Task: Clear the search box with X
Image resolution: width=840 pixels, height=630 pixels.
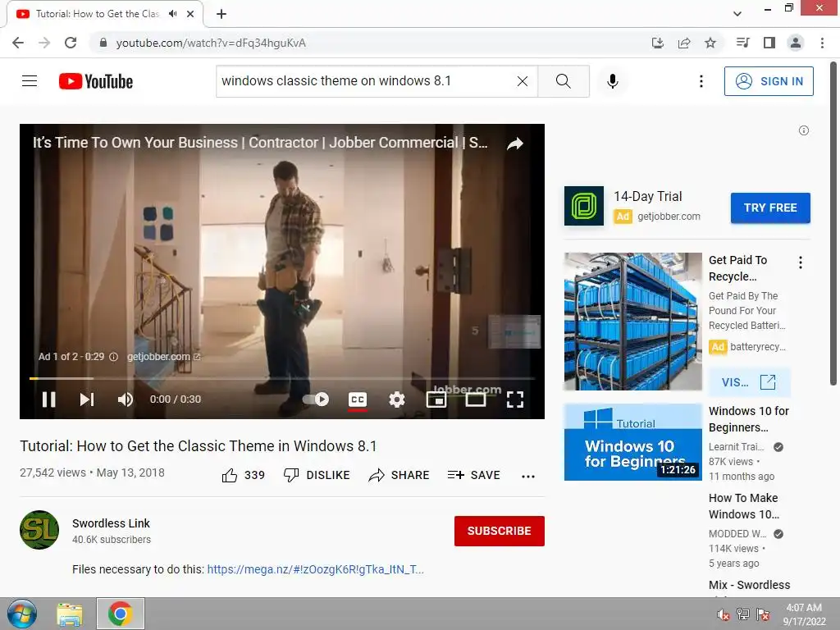Action: coord(523,81)
